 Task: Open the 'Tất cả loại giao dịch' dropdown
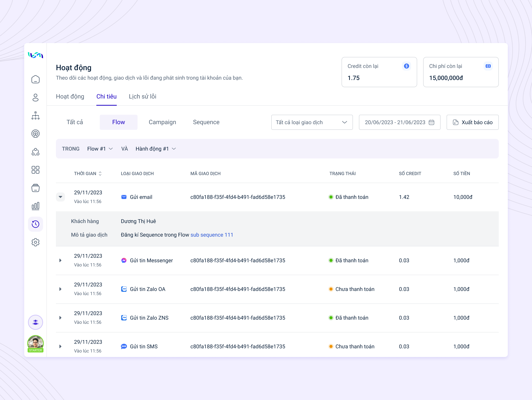tap(312, 122)
